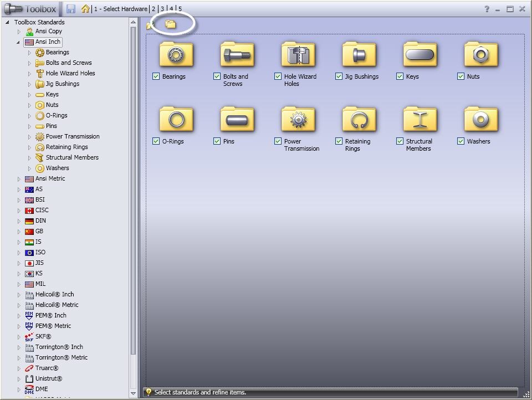The height and width of the screenshot is (400, 532).
Task: Select Helicoil Inch in the tree
Action: (x=49, y=295)
